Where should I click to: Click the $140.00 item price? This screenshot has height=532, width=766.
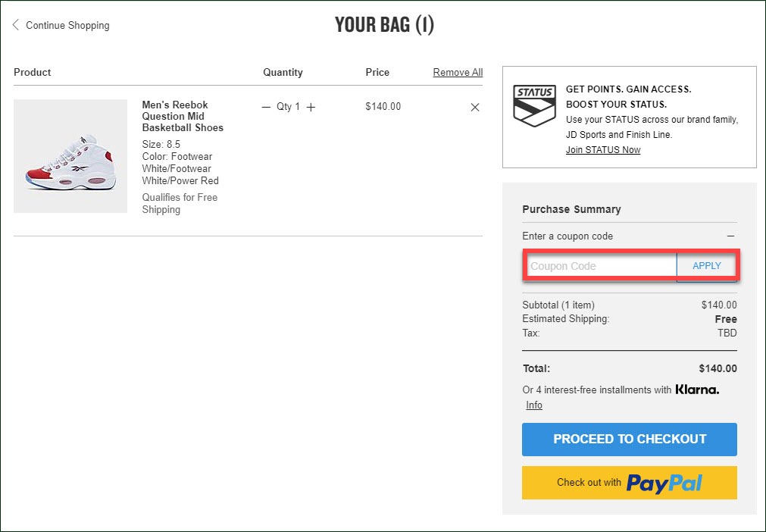(x=383, y=107)
